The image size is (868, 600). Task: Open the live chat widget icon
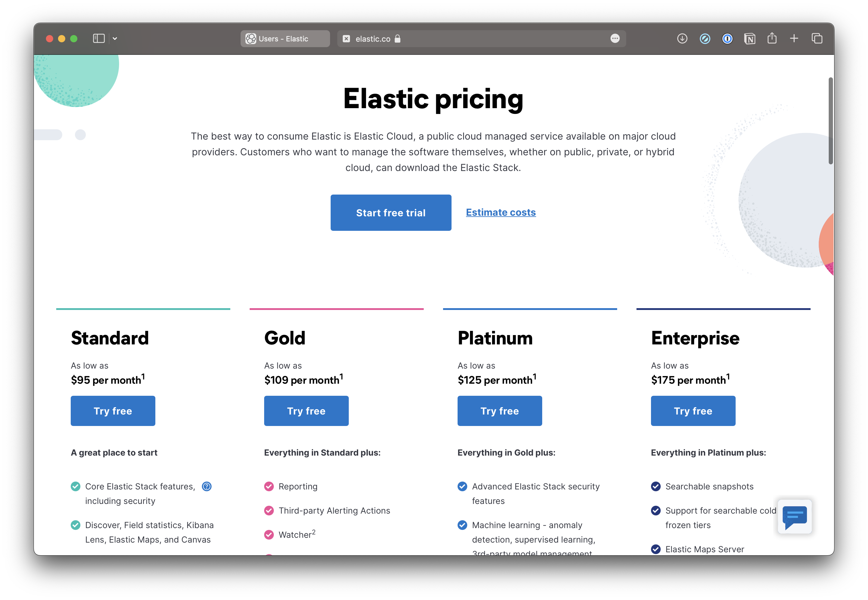point(794,517)
